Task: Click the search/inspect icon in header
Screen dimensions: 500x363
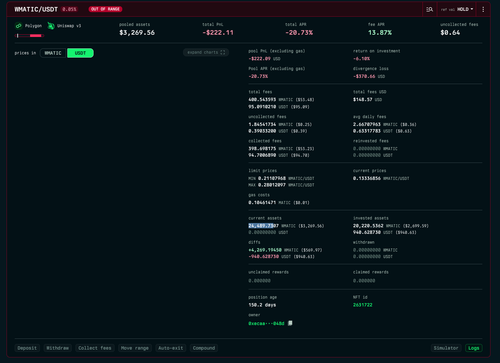Action: [429, 9]
